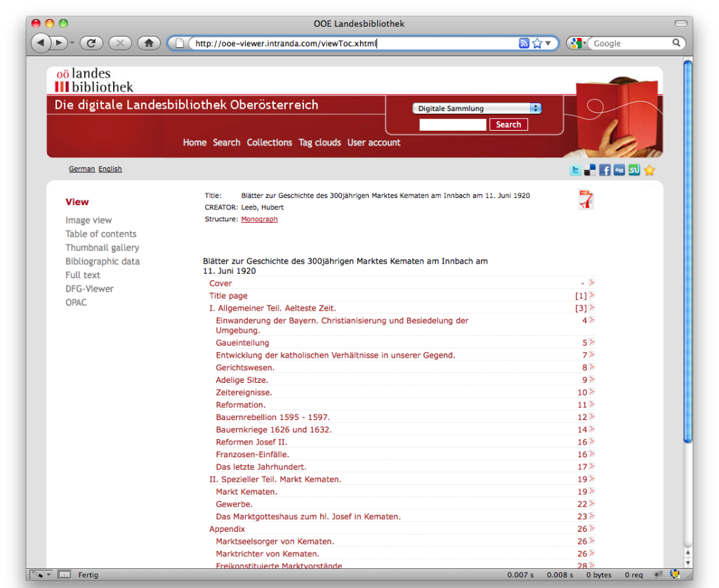Click the globe icon in status bar
This screenshot has height=588, width=719.
675,574
